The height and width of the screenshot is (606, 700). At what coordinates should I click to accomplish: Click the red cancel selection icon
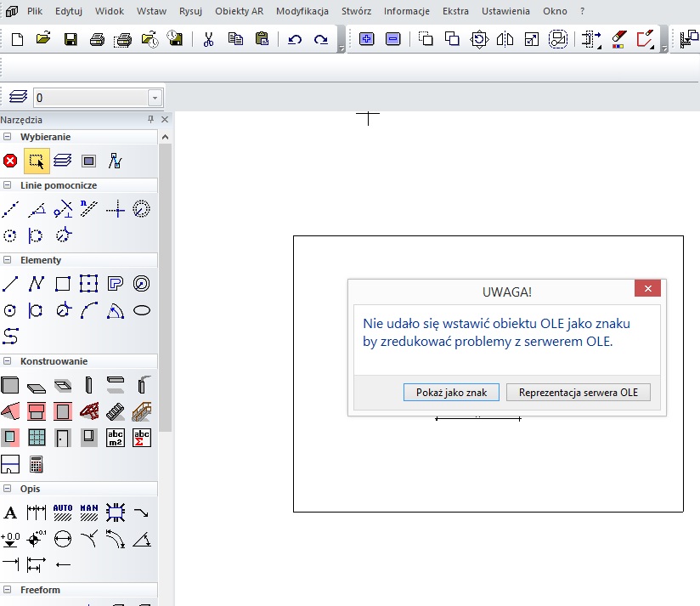pyautogui.click(x=10, y=160)
